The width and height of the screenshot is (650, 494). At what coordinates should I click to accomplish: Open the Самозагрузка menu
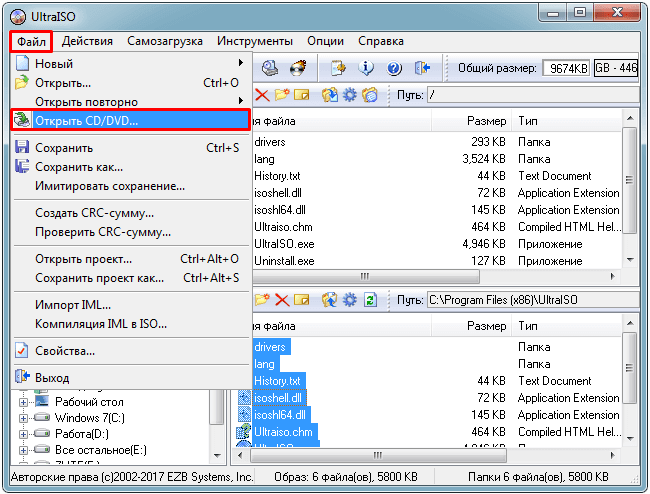tap(165, 41)
